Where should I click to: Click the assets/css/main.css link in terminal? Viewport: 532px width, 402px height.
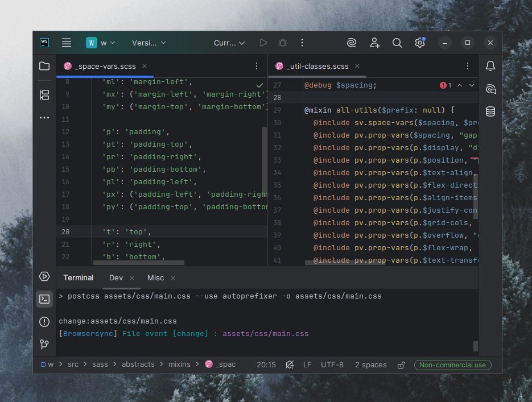(x=265, y=334)
